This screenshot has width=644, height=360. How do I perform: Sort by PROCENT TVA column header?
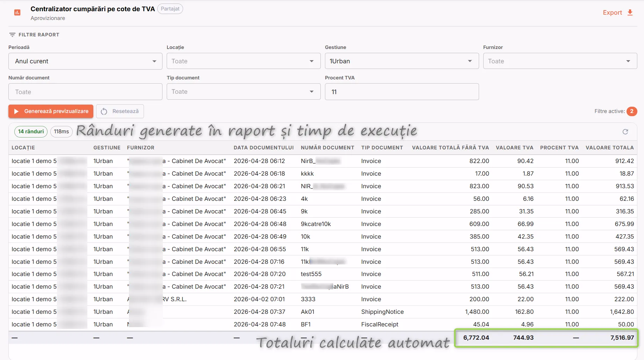point(559,148)
